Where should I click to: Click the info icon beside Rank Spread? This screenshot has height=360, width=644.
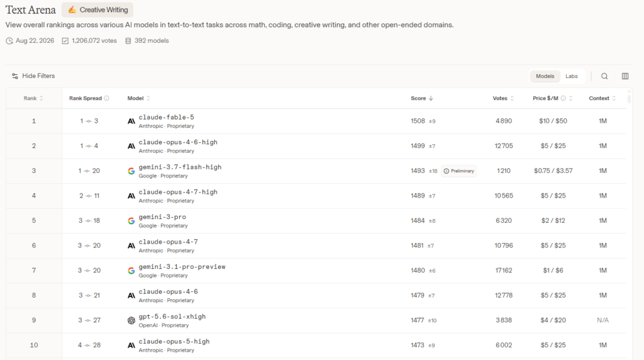point(107,98)
